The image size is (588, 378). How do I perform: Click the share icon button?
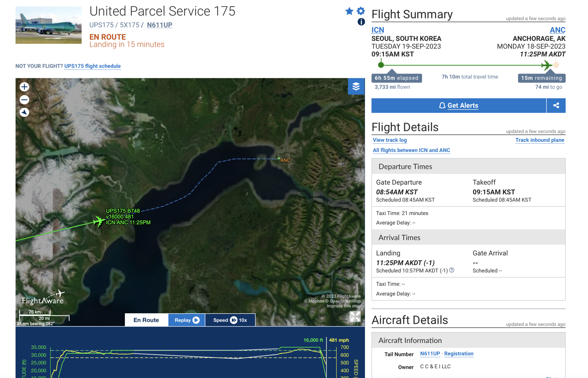click(556, 105)
